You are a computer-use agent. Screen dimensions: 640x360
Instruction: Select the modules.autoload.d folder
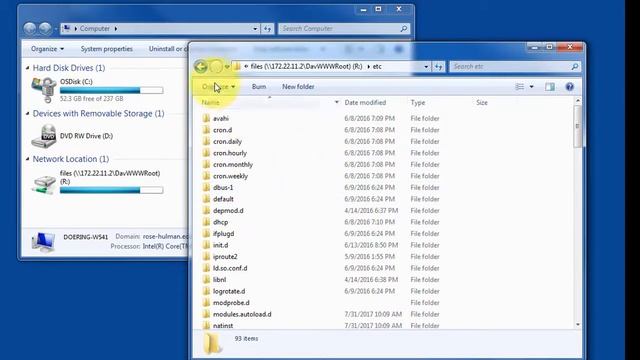point(242,314)
